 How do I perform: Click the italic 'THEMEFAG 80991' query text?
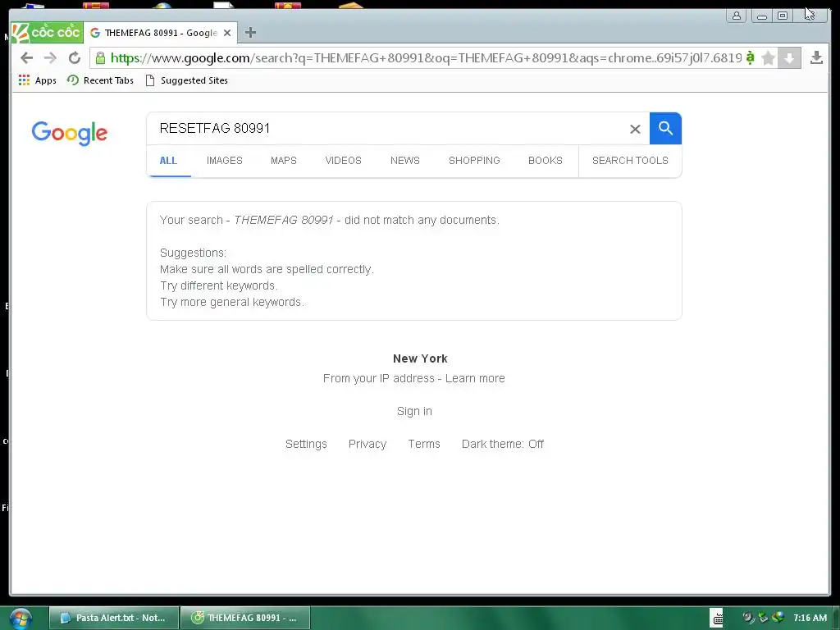tap(283, 220)
